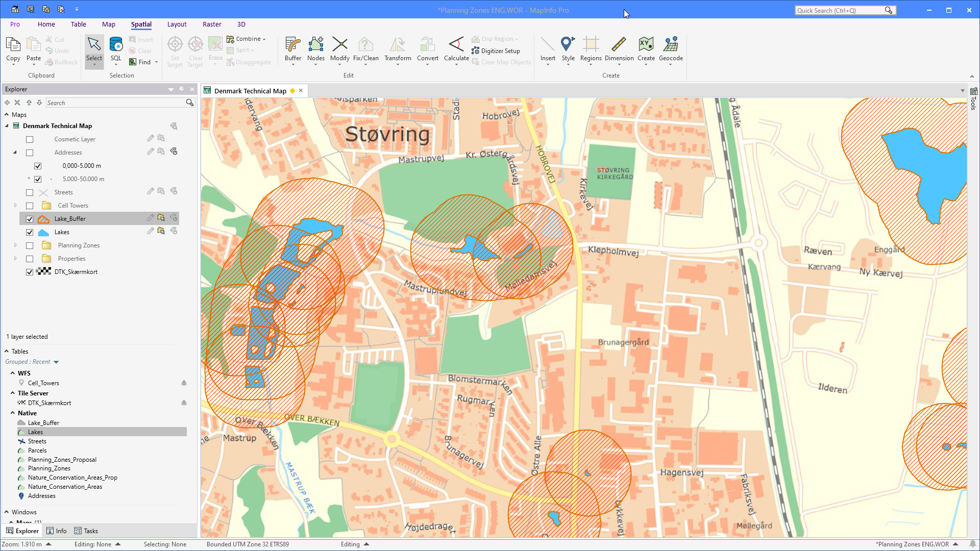Toggle selectable icon for Lakes layer
Viewport: 980px width, 551px height.
tap(161, 231)
